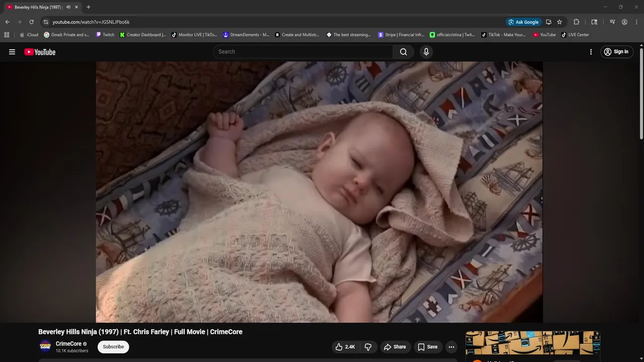The image size is (644, 362).
Task: Bookmark this tab with the star
Action: pos(559,22)
